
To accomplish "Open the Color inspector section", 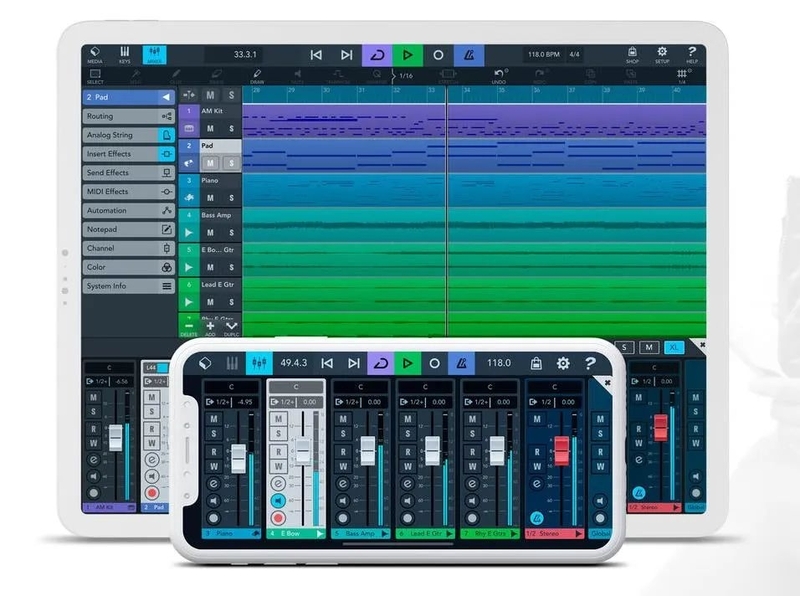I will (129, 267).
